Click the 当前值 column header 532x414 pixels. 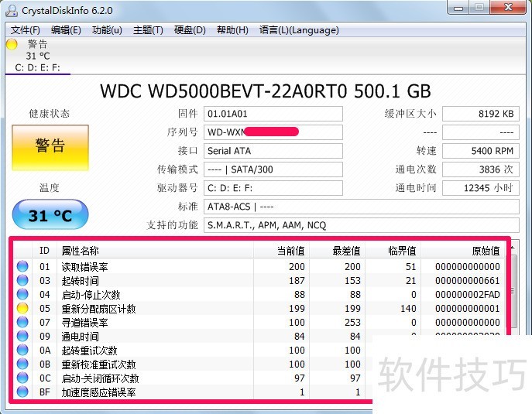coord(281,251)
